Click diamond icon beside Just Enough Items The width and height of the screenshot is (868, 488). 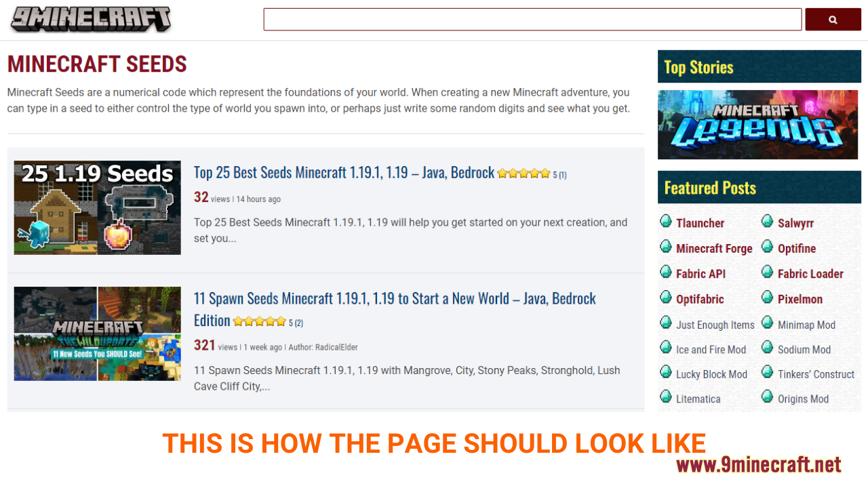(x=666, y=323)
